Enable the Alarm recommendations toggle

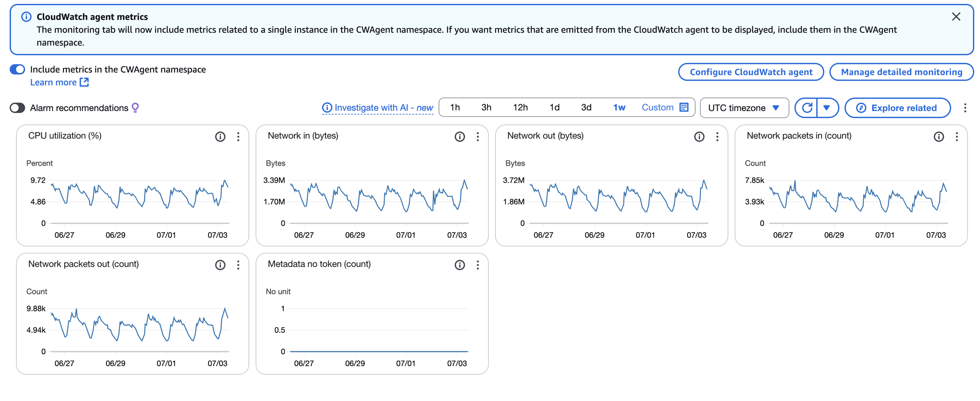click(x=17, y=108)
